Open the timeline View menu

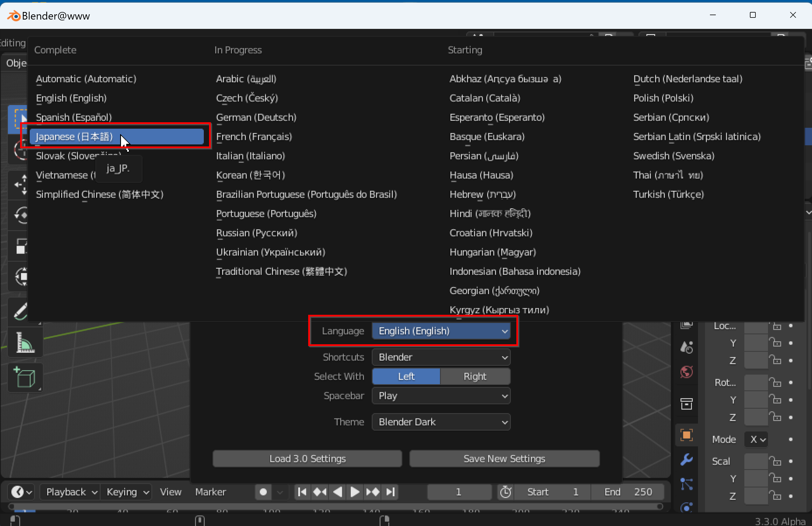pyautogui.click(x=171, y=492)
